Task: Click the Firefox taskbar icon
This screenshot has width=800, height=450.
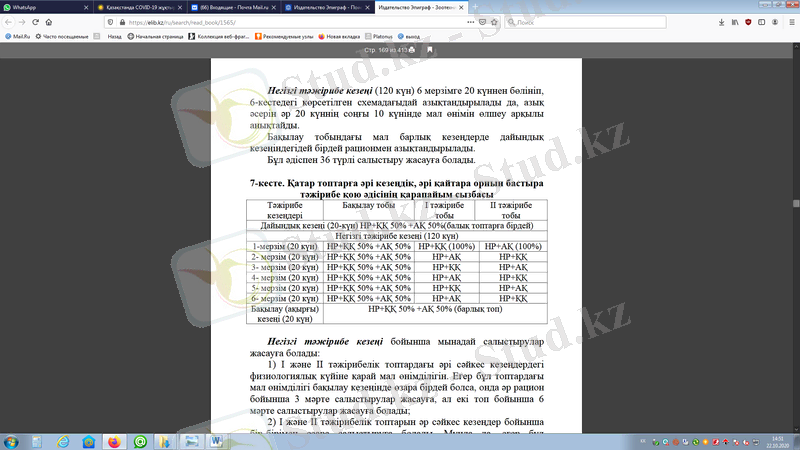Action: (114, 442)
